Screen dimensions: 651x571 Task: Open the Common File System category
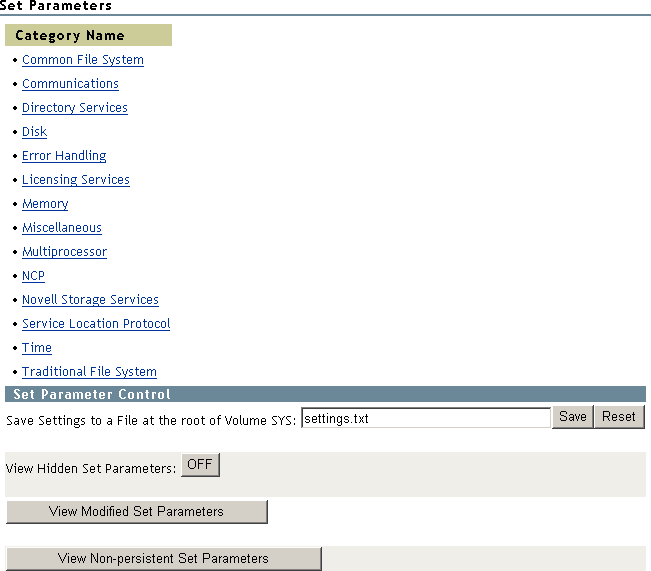[x=83, y=60]
